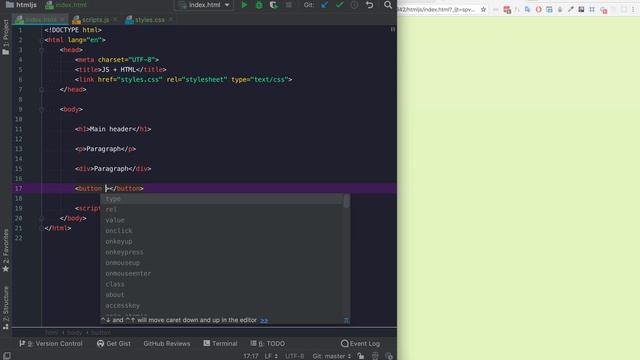640x360 pixels.
Task: Choose 'value' from autocomplete list
Action: 222,220
